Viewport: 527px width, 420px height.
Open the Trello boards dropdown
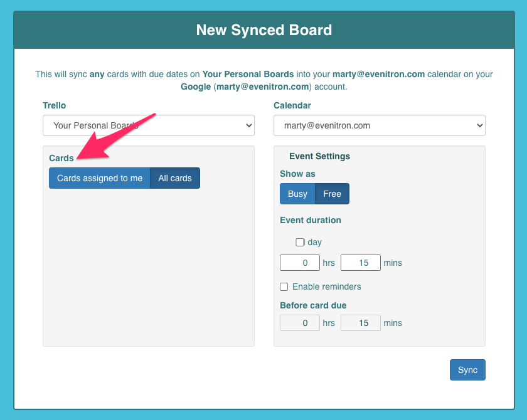pyautogui.click(x=149, y=125)
